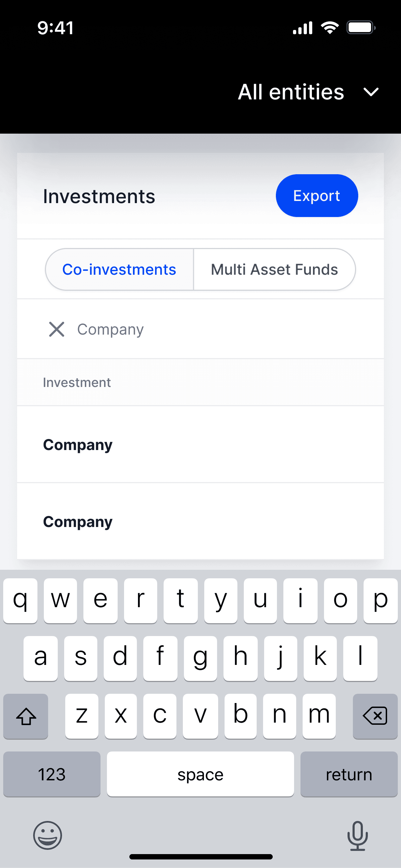401x868 pixels.
Task: Tap the letter g key
Action: (200, 658)
